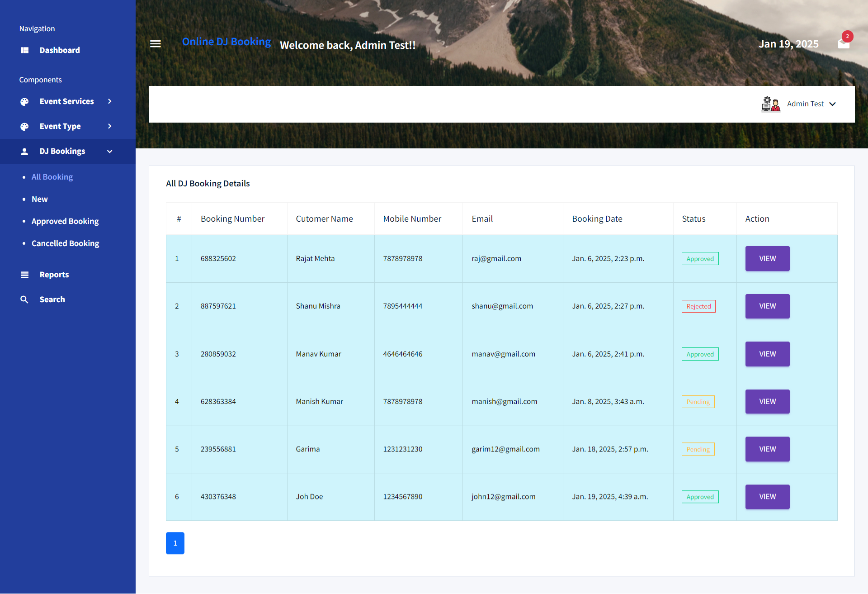Collapse the DJ Bookings submenu arrow
The height and width of the screenshot is (594, 868).
[x=109, y=152]
